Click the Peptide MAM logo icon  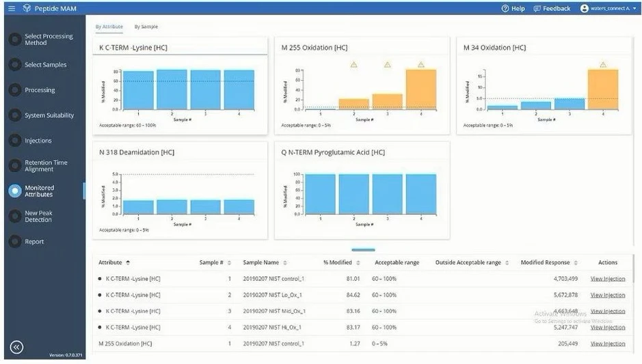tap(27, 8)
